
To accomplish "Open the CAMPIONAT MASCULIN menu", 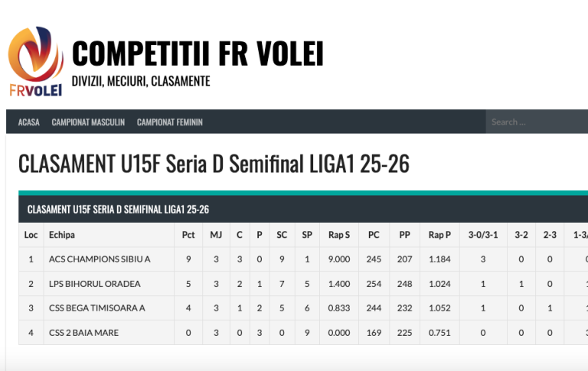I will point(88,122).
